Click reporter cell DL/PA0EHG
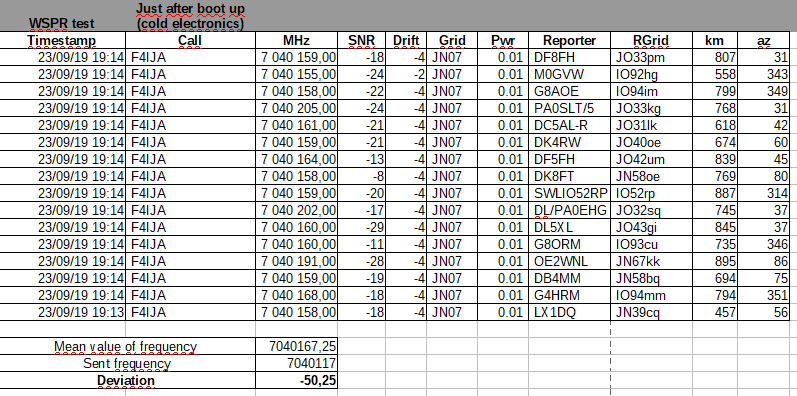797x396 pixels. click(x=569, y=210)
